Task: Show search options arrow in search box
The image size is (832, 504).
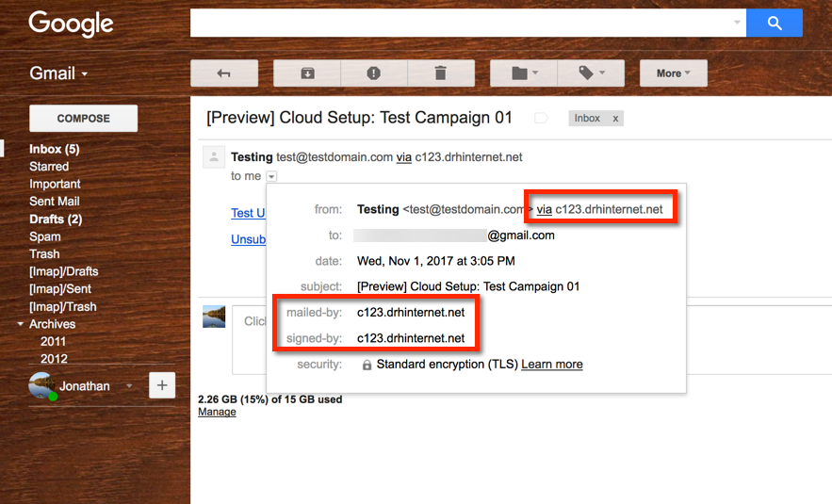Action: pyautogui.click(x=737, y=23)
